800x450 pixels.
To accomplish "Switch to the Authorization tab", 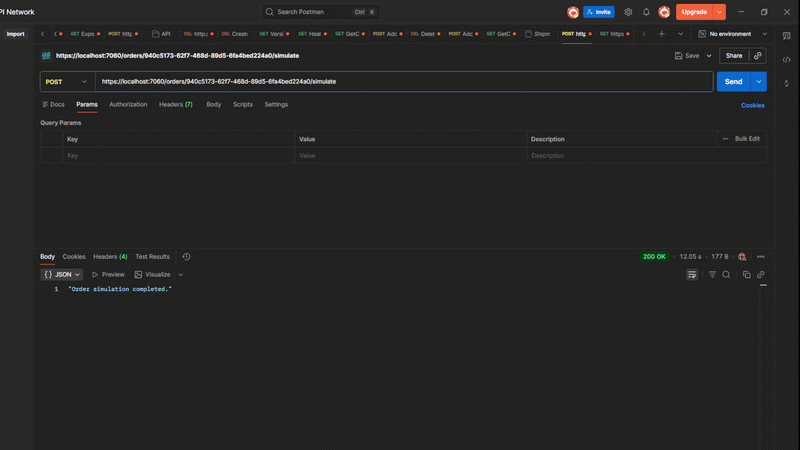I will 128,104.
